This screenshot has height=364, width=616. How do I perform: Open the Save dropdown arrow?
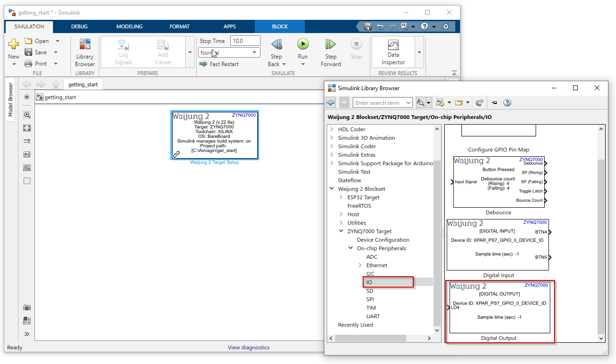pyautogui.click(x=56, y=52)
